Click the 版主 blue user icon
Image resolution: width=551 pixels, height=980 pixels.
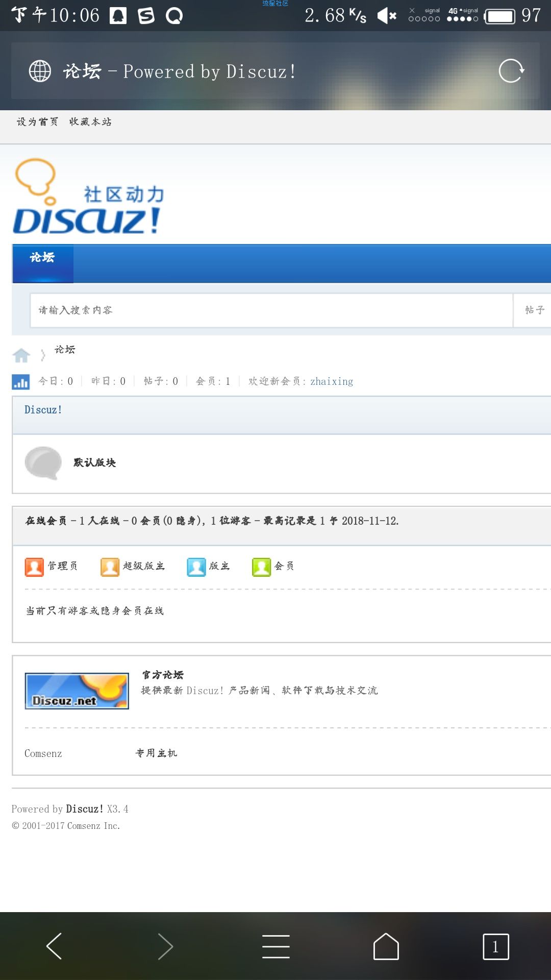[x=196, y=567]
